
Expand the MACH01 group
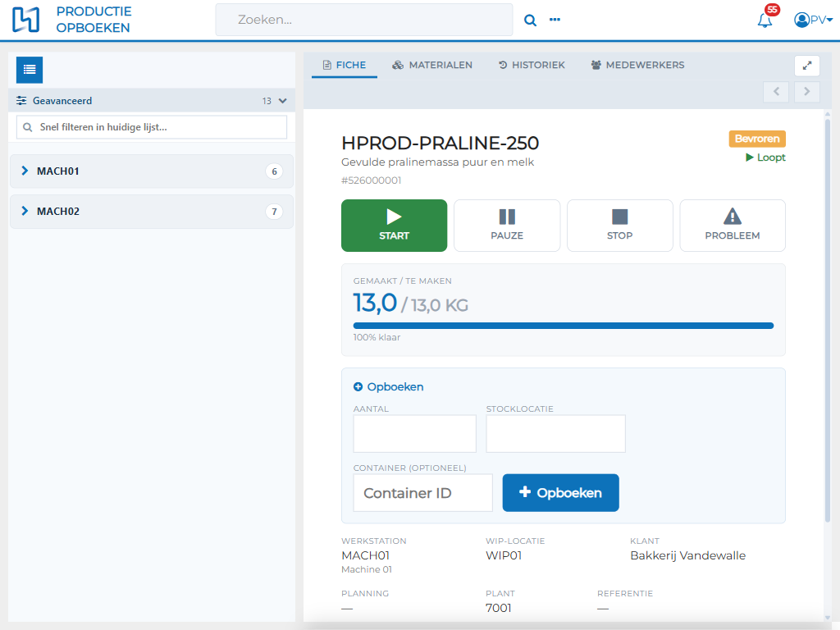tap(152, 171)
